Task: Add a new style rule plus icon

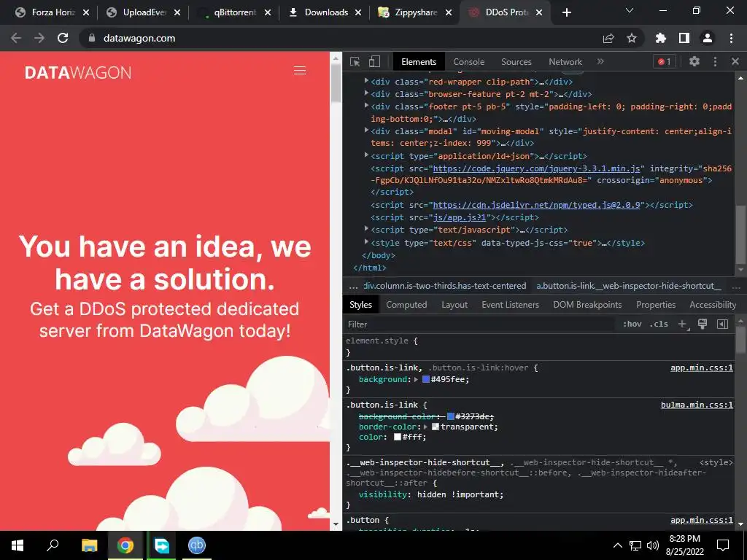Action: point(683,324)
